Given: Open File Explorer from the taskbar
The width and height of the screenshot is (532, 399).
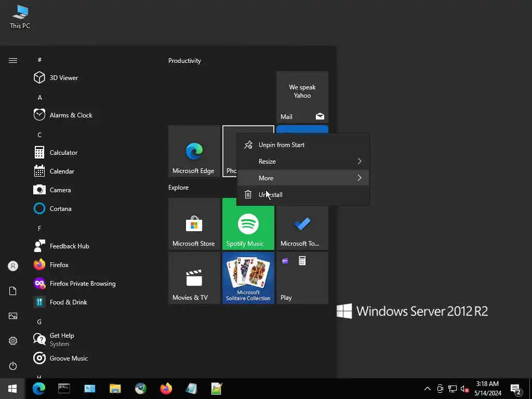Looking at the screenshot, I should click(115, 389).
